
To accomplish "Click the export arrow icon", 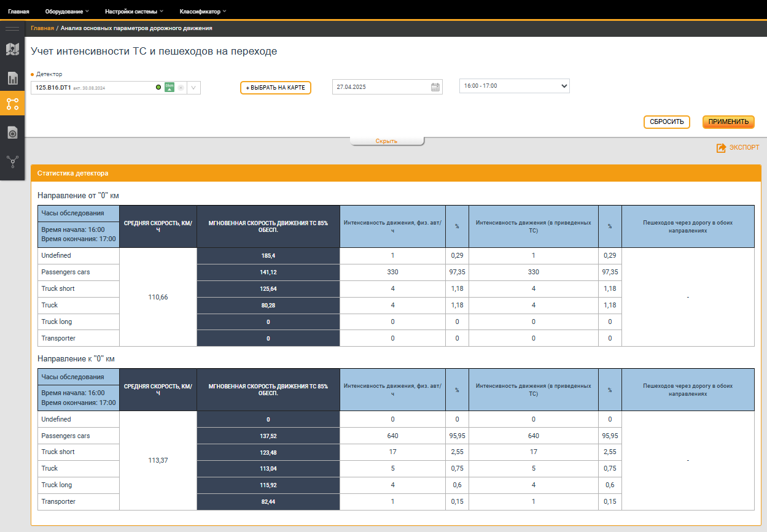I will 722,148.
